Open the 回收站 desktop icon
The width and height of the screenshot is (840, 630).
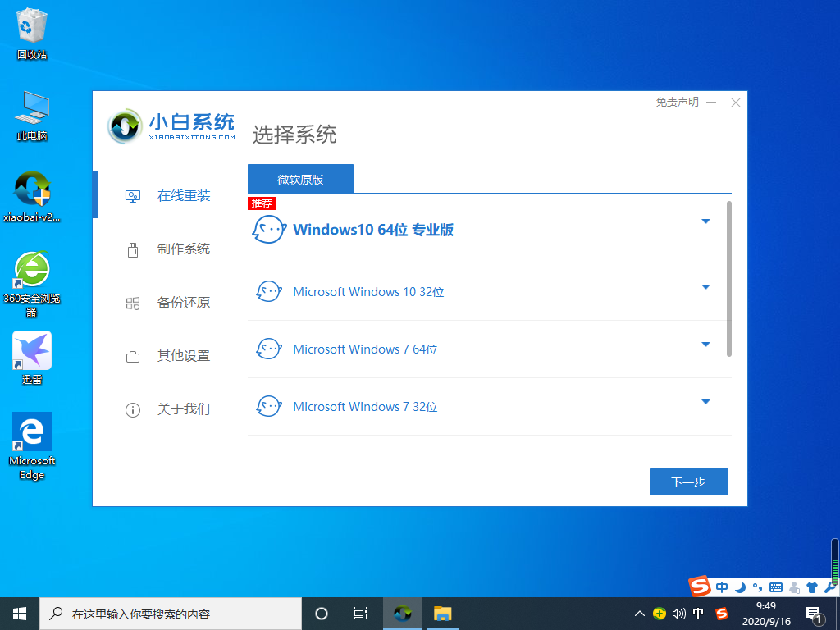[x=32, y=33]
